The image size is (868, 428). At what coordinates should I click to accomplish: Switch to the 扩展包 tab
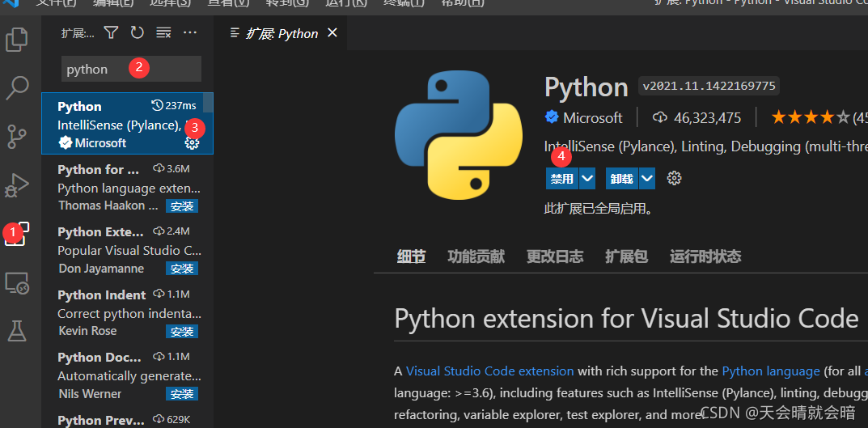coord(626,256)
